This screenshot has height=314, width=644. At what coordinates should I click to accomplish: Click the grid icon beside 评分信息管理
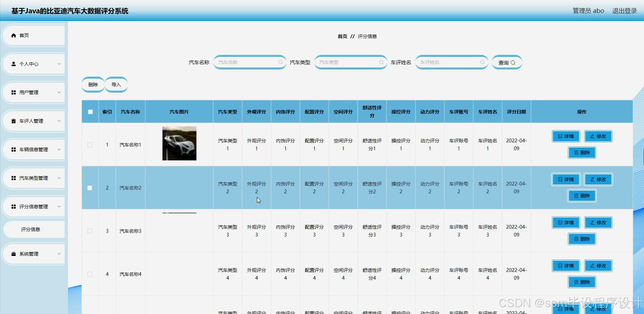(14, 207)
